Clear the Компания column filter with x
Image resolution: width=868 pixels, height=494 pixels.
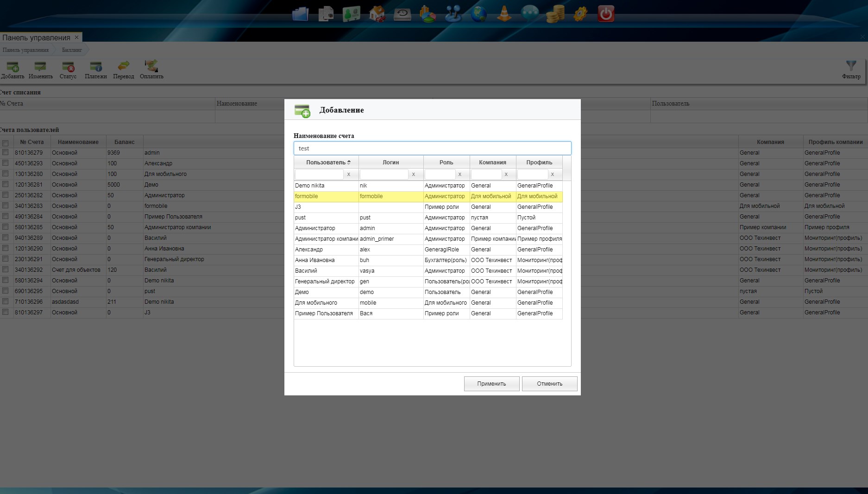(506, 175)
